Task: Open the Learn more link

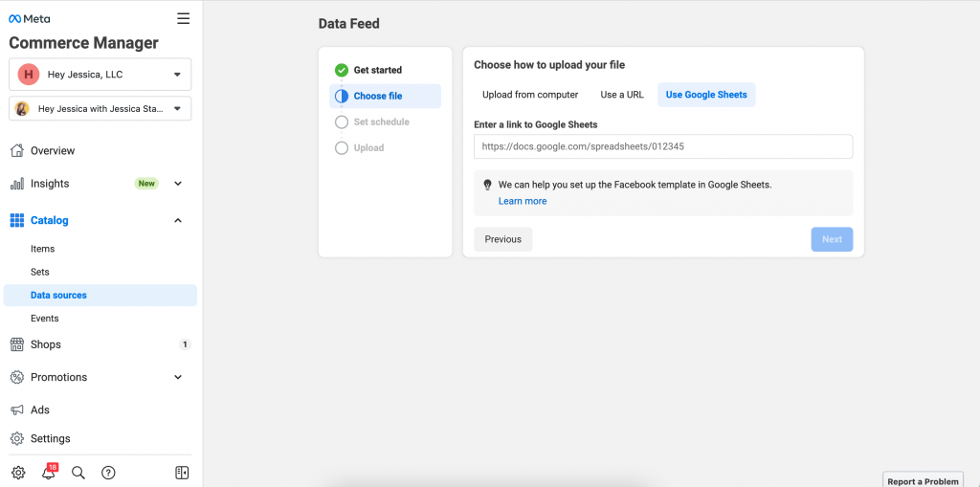Action: point(523,201)
